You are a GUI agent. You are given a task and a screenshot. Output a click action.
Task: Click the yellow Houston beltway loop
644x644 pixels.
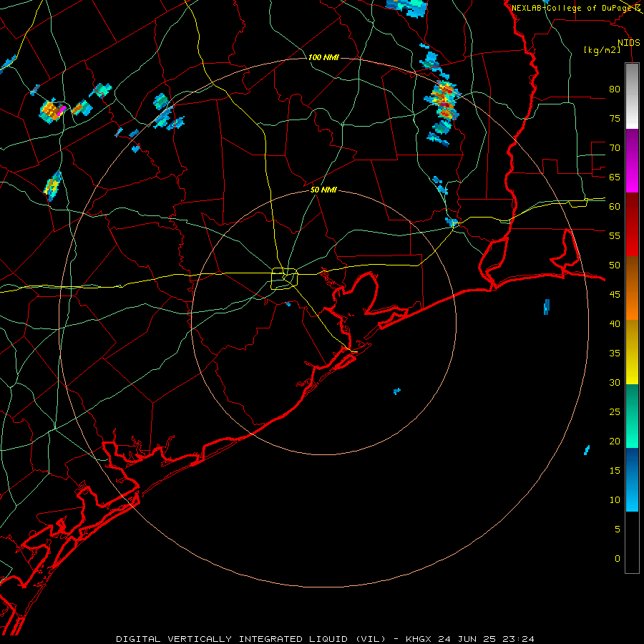click(x=285, y=278)
